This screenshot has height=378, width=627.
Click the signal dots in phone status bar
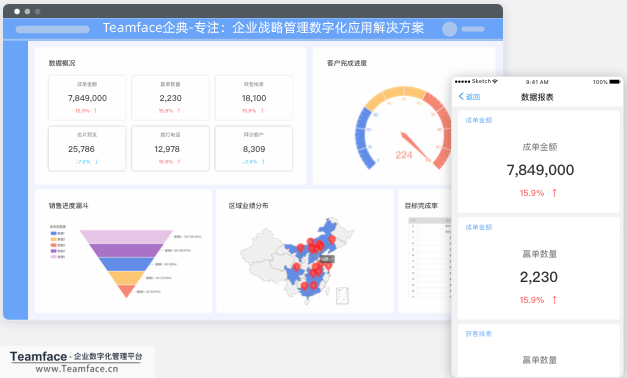tap(463, 82)
